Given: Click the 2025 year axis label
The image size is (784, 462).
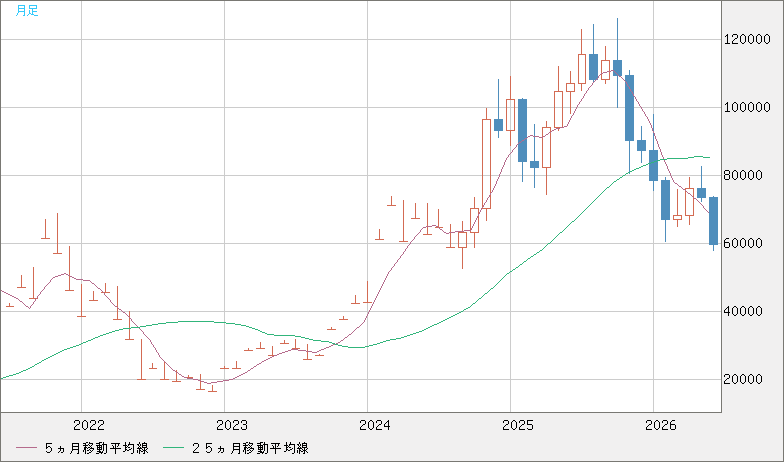Looking at the screenshot, I should (518, 426).
